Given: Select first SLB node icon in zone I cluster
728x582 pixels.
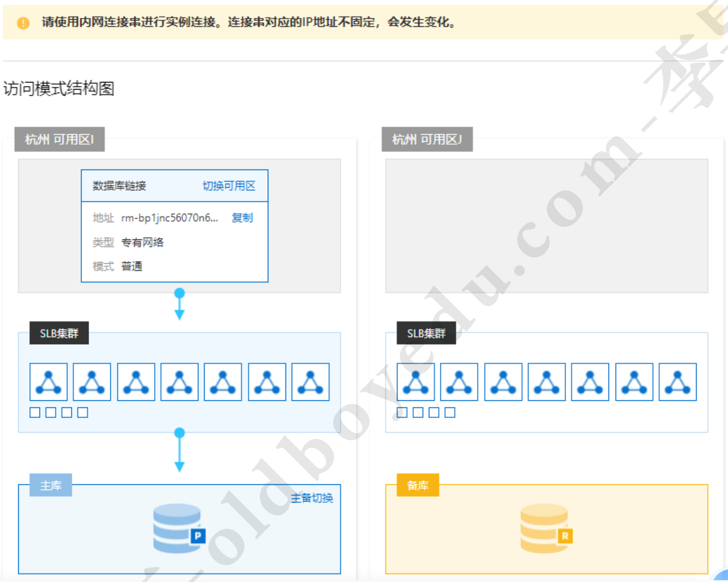Looking at the screenshot, I should [49, 382].
